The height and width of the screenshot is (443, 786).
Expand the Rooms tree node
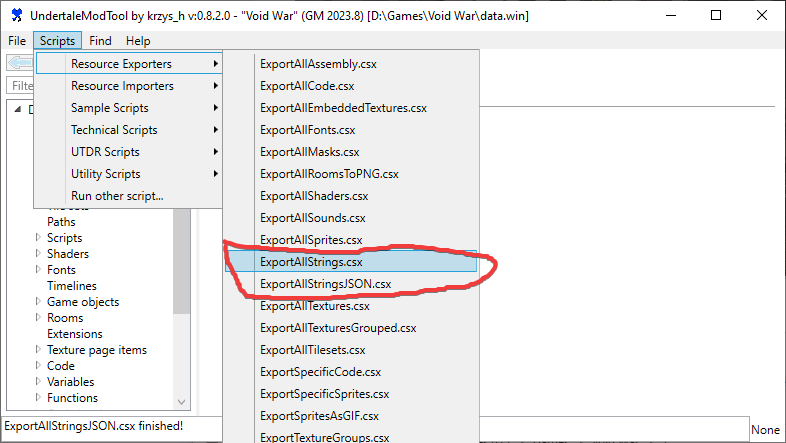[38, 317]
